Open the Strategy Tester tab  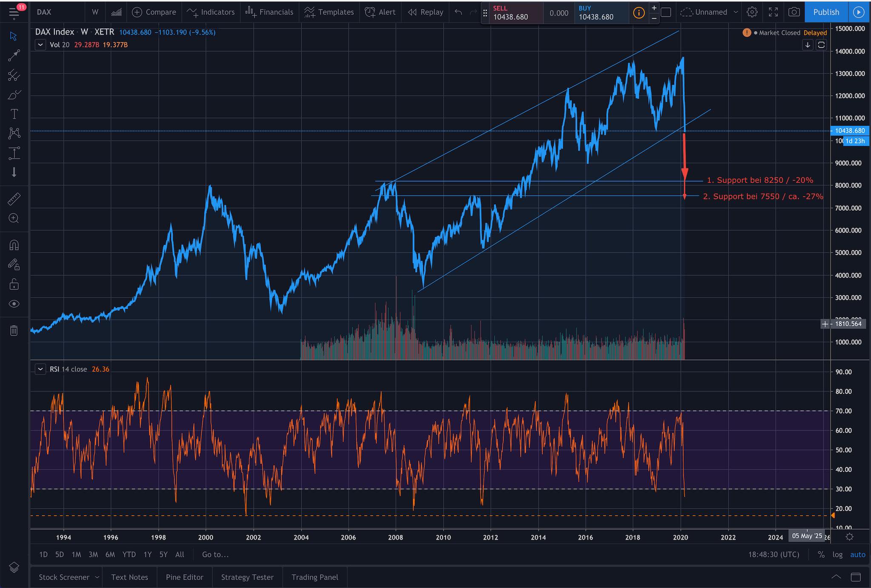247,577
